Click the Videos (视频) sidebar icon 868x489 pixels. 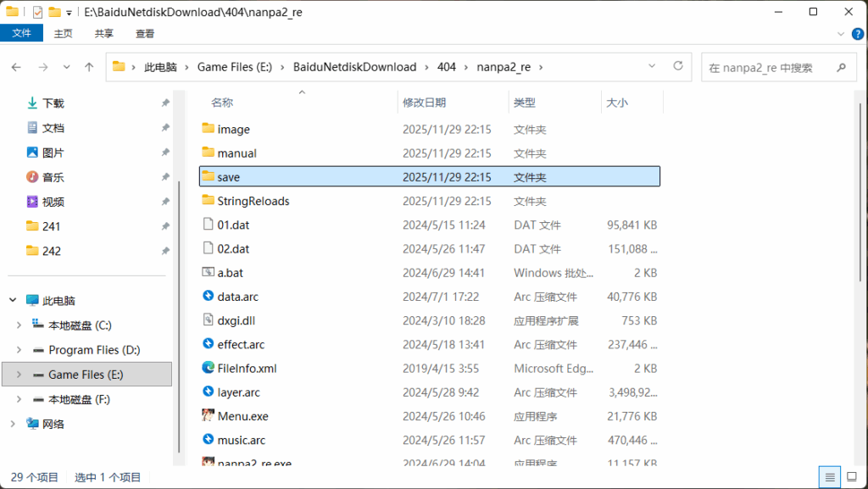[32, 202]
